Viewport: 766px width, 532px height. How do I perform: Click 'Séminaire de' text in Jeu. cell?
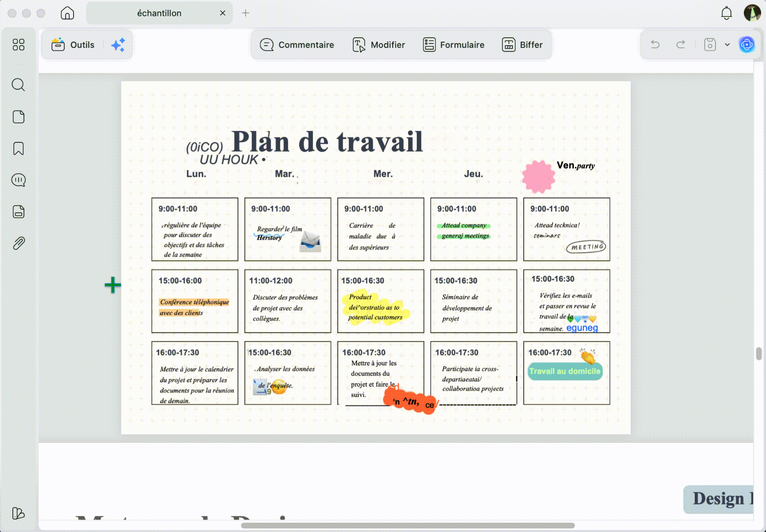click(460, 297)
